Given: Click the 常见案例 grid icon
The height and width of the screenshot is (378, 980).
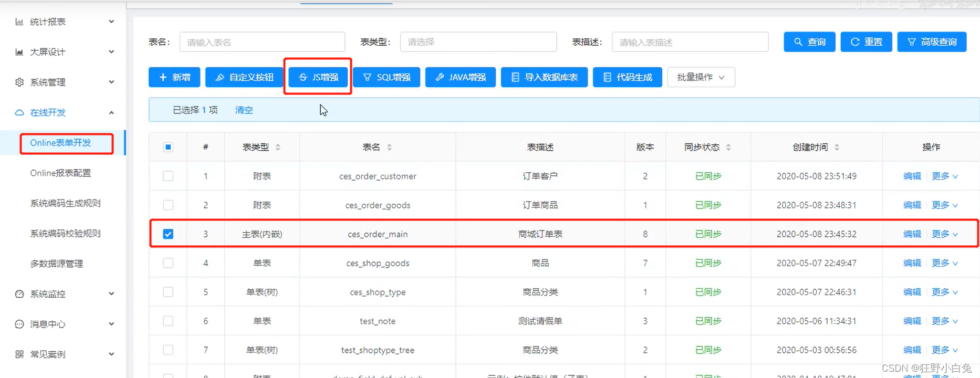Looking at the screenshot, I should [19, 354].
